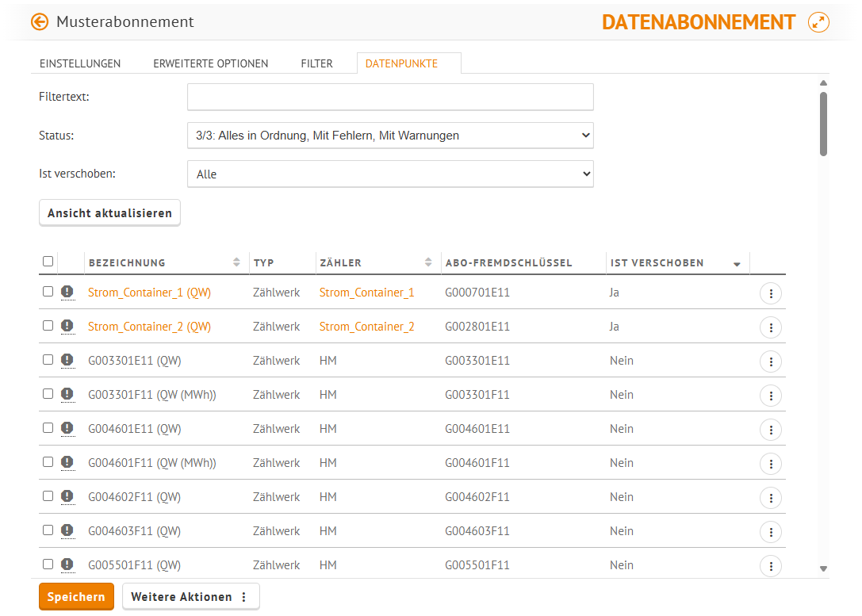Click warning status icon of G005501F11 (QW)

point(67,564)
